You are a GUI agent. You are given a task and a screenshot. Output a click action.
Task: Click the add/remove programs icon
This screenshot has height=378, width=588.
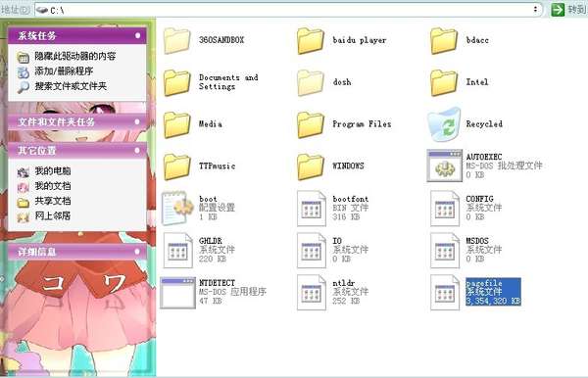coord(24,71)
